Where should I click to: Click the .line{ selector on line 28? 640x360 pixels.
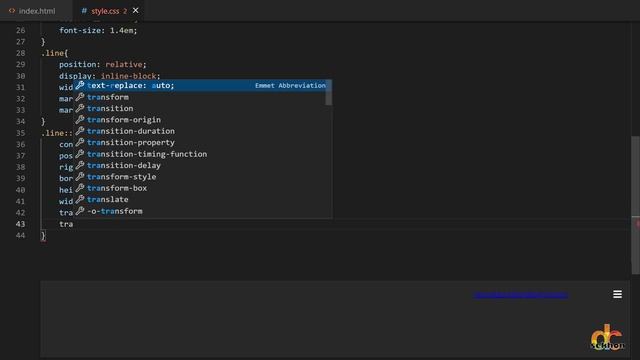[54, 53]
